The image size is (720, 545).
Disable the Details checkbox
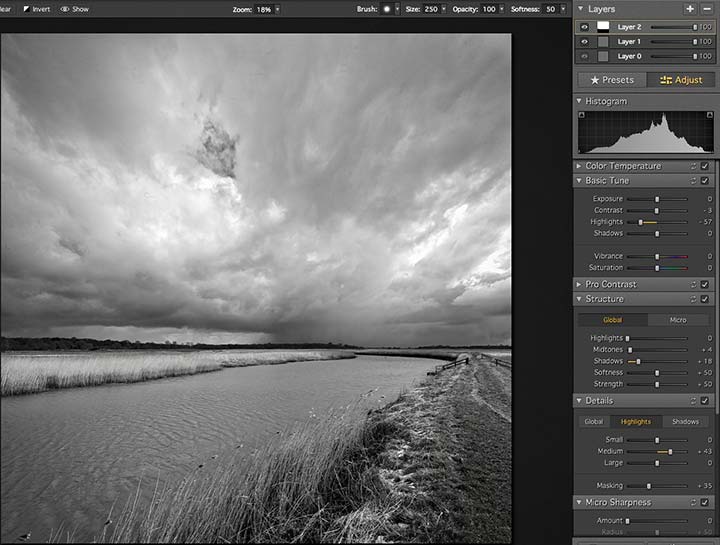(705, 401)
